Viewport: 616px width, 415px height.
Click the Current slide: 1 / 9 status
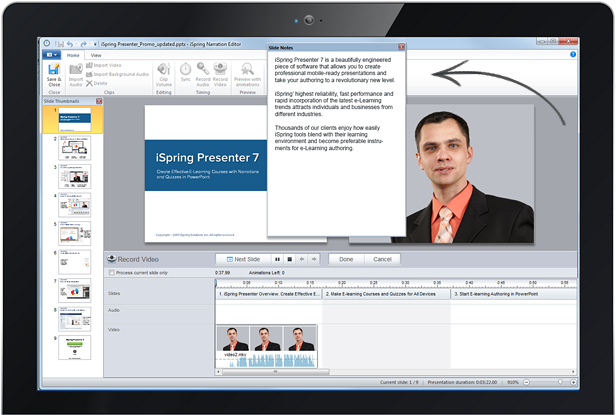point(399,382)
